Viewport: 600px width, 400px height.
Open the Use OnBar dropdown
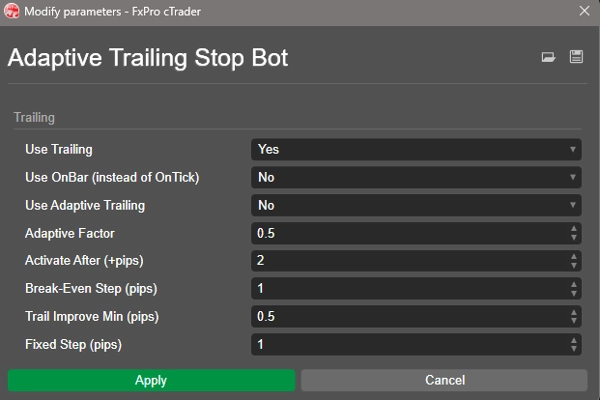coord(416,177)
